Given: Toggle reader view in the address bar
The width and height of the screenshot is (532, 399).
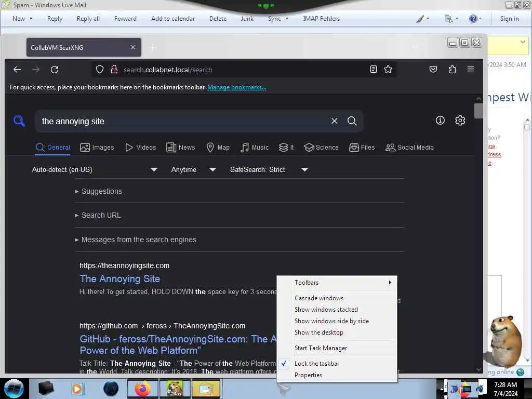Looking at the screenshot, I should [x=373, y=69].
